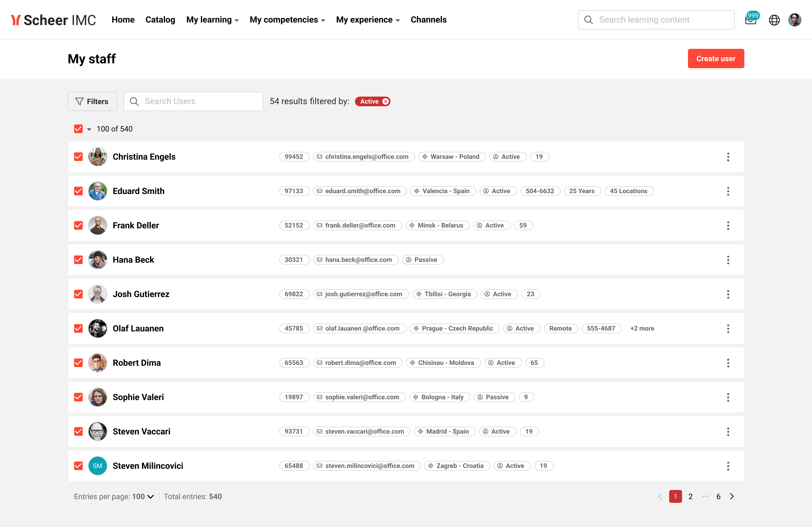Expand the My learning dropdown

click(212, 20)
